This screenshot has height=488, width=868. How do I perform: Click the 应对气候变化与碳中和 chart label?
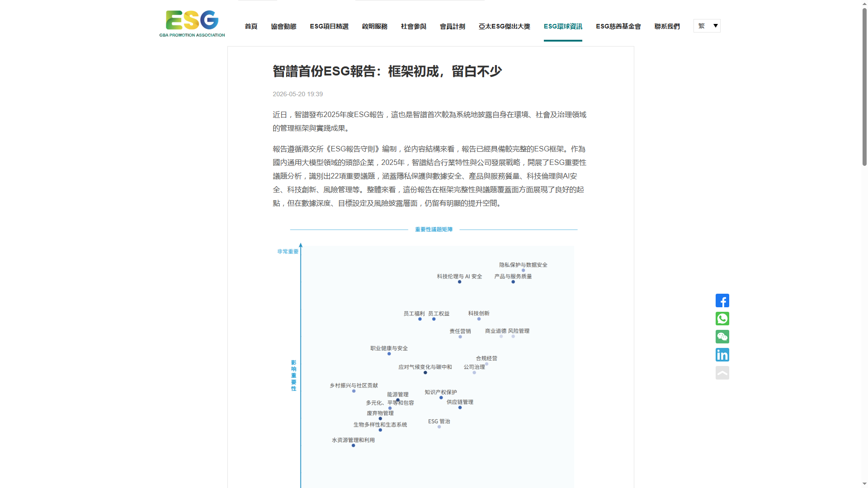point(425,367)
